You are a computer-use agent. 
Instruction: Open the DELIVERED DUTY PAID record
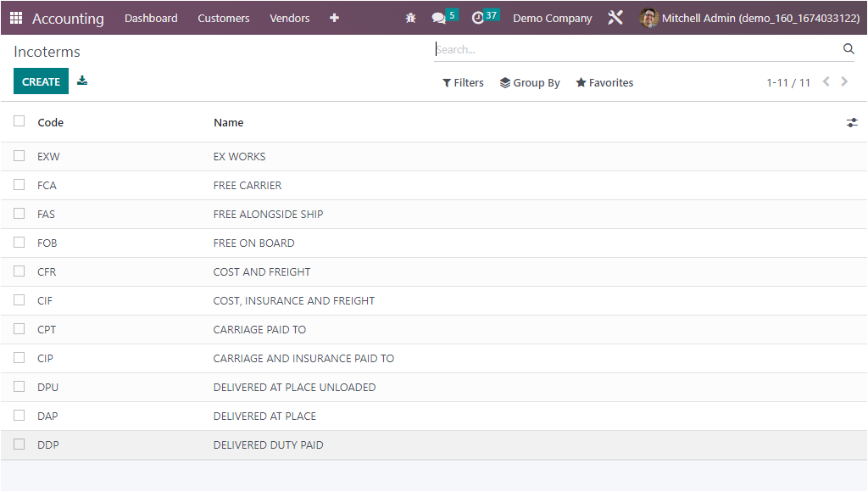tap(268, 444)
